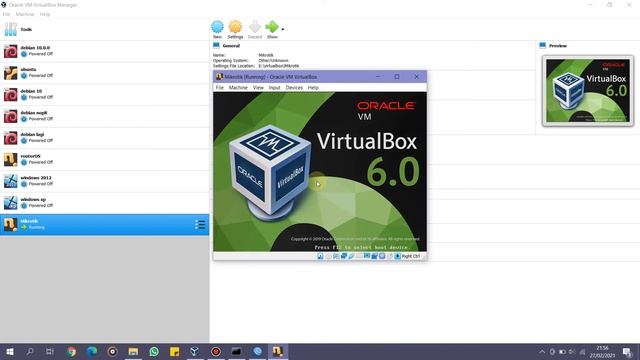Select the running Mikrotik machine entry
The width and height of the screenshot is (640, 360).
point(104,224)
